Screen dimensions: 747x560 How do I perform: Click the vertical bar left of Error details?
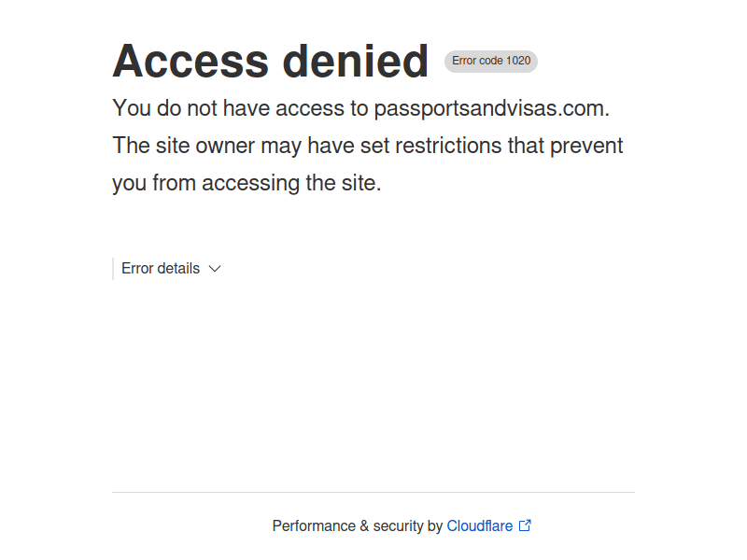(113, 269)
